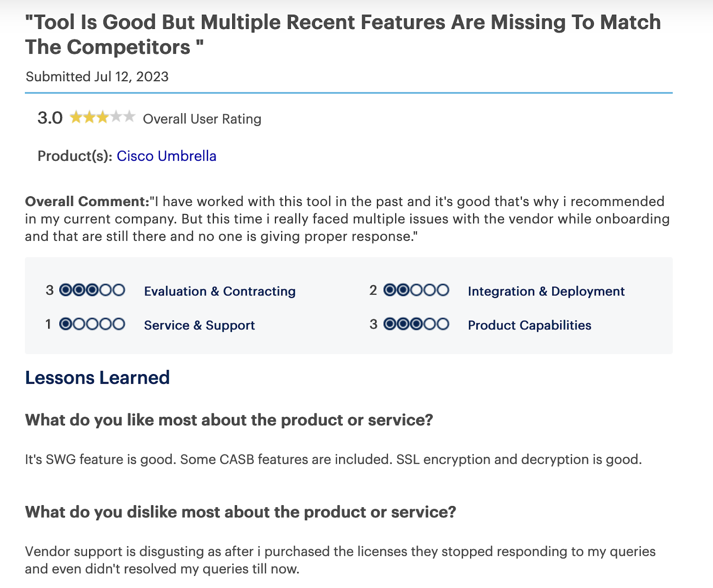Click the overall user rating stars
The height and width of the screenshot is (588, 713).
[x=102, y=118]
